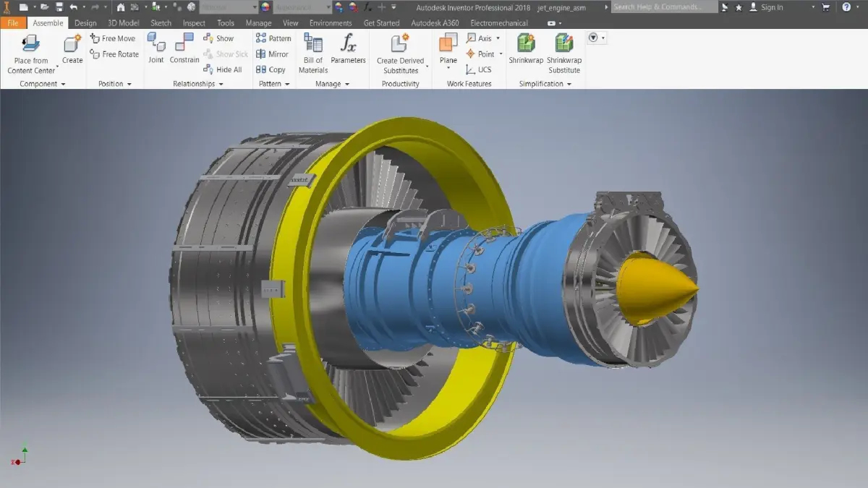868x488 pixels.
Task: Click the yellow nose cone of the engine
Action: [655, 288]
